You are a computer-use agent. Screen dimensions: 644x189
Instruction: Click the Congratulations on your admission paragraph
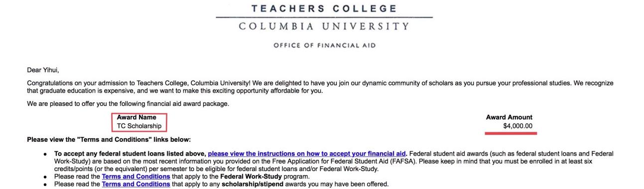point(320,87)
